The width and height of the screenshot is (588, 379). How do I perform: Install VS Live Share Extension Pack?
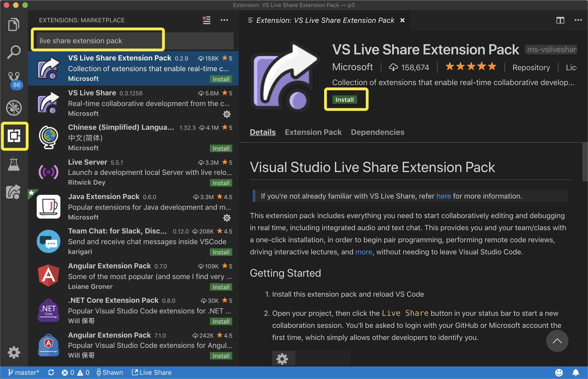(x=344, y=100)
